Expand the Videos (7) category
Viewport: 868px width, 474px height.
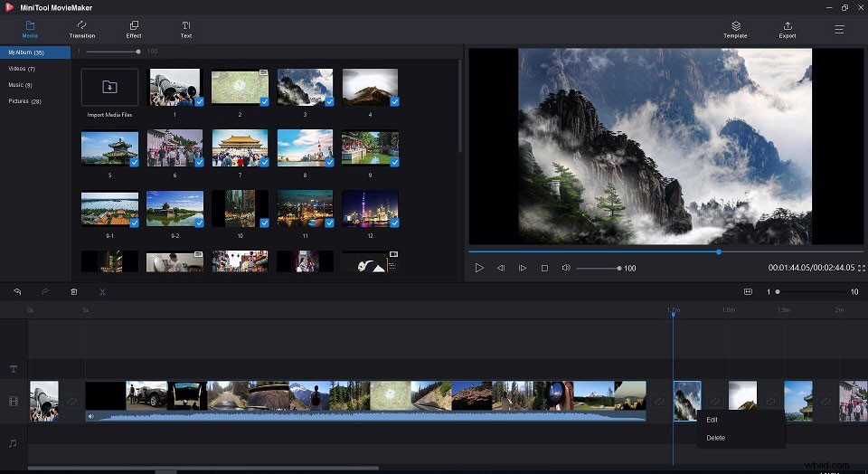pyautogui.click(x=22, y=69)
